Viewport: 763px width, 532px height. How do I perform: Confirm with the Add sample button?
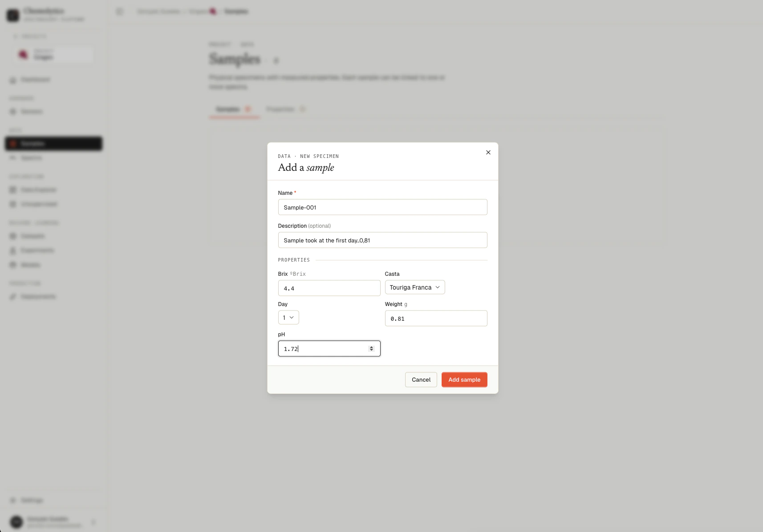pos(464,380)
